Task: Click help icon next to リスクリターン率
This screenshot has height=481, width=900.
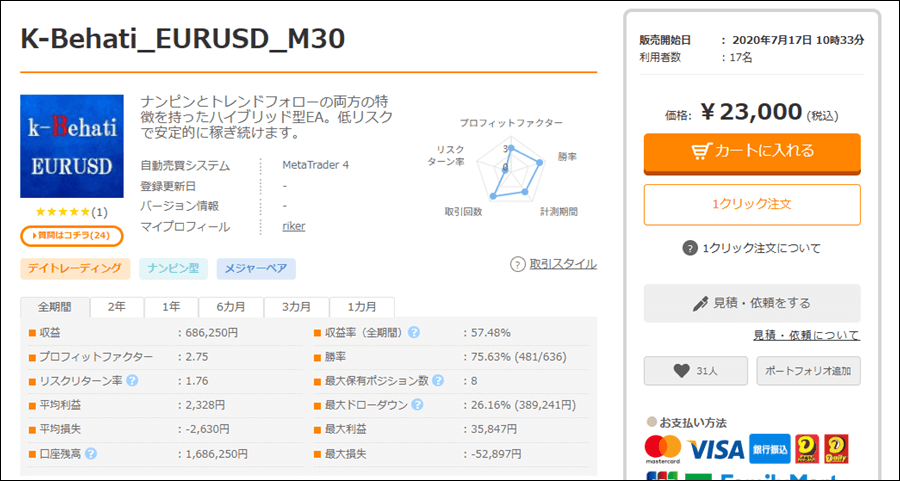Action: click(x=132, y=381)
